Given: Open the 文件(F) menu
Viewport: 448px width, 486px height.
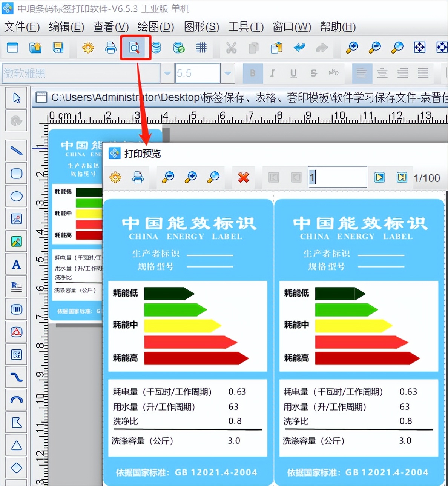Looking at the screenshot, I should [22, 27].
